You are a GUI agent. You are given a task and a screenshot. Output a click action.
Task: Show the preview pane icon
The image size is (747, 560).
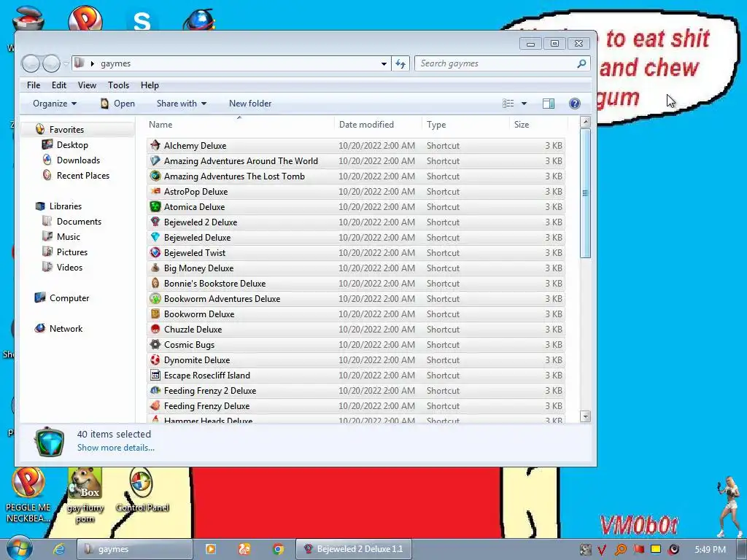pyautogui.click(x=549, y=104)
